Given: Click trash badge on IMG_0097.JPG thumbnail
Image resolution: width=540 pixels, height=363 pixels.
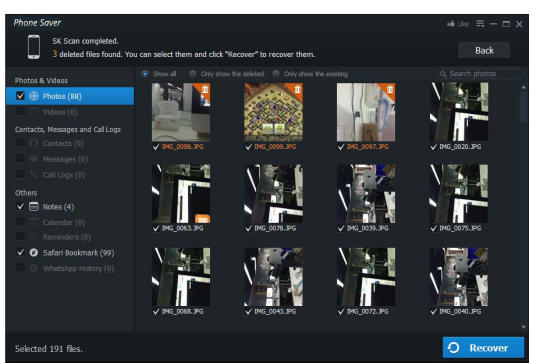Looking at the screenshot, I should click(390, 90).
